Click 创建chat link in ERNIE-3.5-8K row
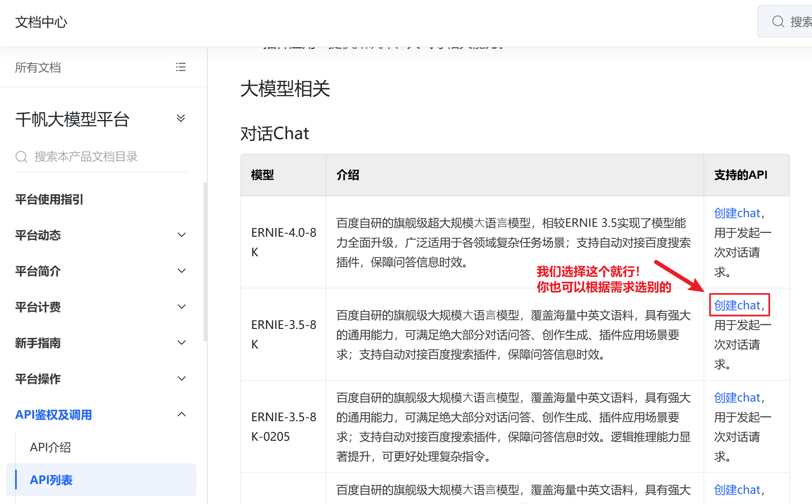 tap(737, 305)
